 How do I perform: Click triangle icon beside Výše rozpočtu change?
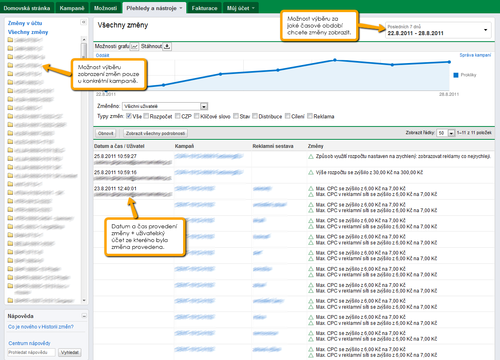point(311,172)
